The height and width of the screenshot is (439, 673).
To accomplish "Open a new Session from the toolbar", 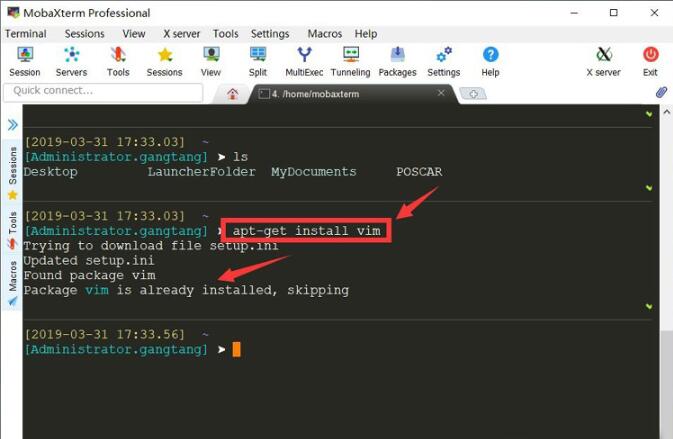I will pyautogui.click(x=25, y=61).
